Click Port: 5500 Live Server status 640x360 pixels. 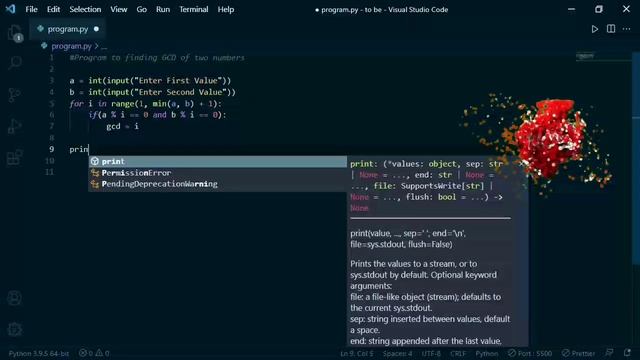pyautogui.click(x=530, y=353)
